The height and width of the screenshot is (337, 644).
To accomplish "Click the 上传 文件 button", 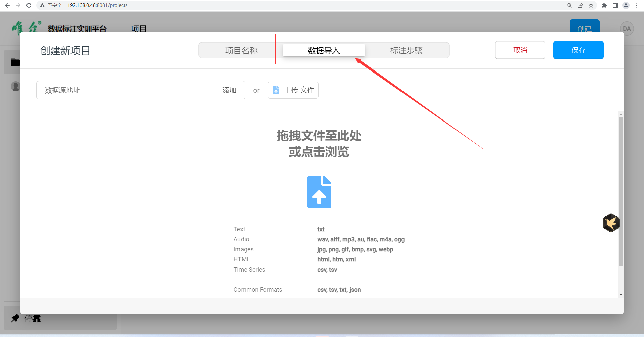I will (x=293, y=90).
